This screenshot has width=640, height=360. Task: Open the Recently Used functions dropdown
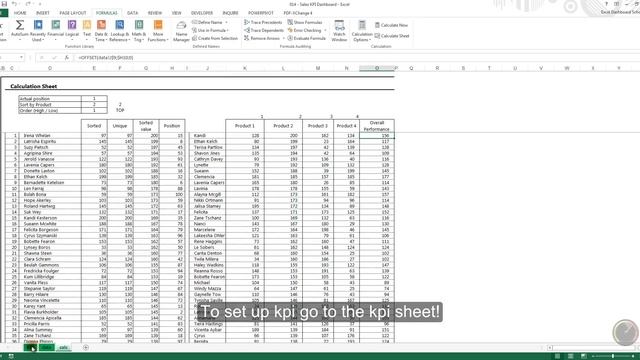(38, 31)
